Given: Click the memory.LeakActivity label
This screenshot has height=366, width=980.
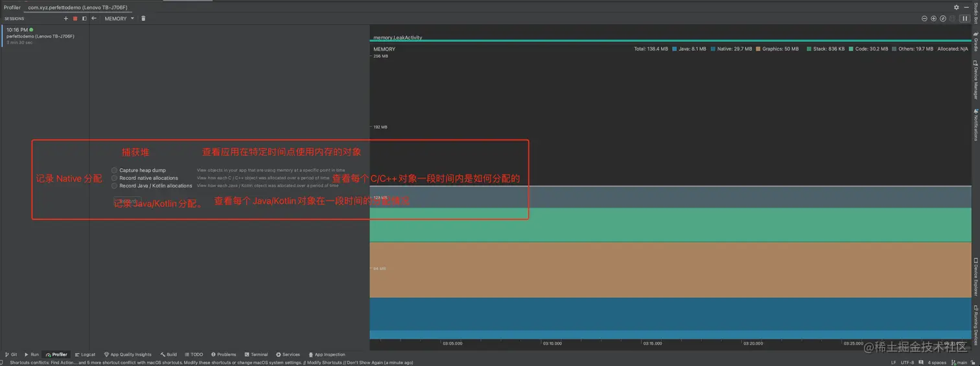Looking at the screenshot, I should (397, 38).
